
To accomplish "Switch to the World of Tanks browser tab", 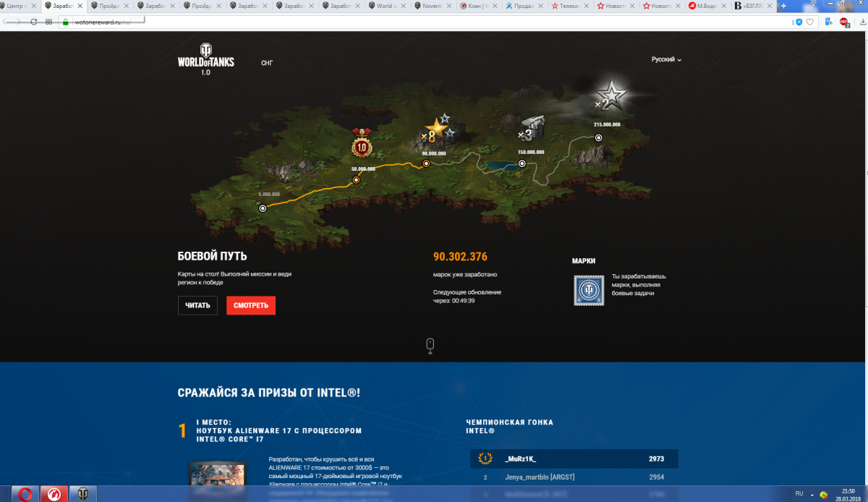I will 387,6.
